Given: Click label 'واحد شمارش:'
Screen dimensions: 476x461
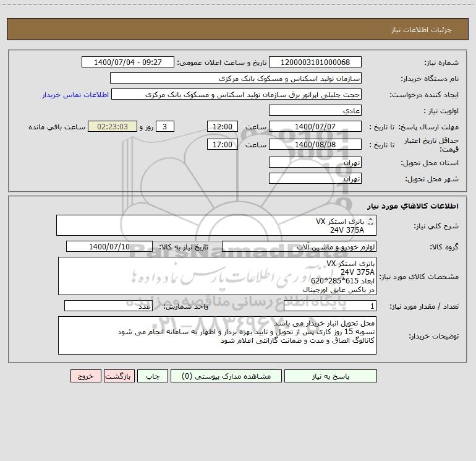Looking at the screenshot, I should [186, 306].
